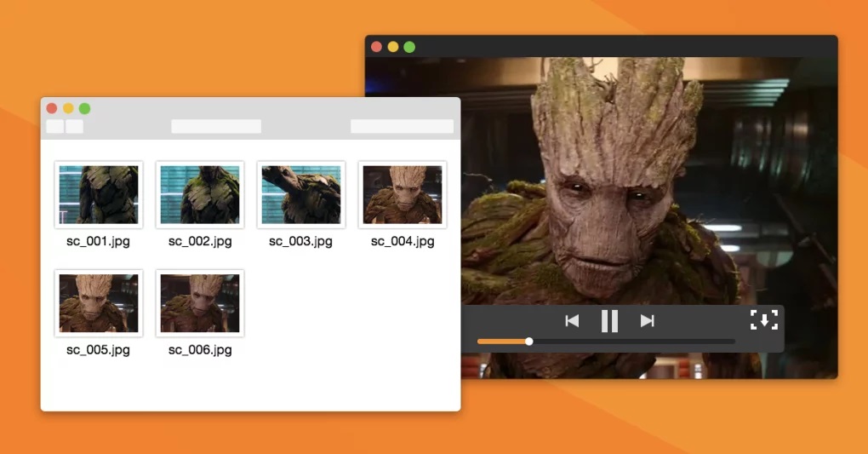Viewport: 868px width, 454px height.
Task: Minimize the video player window
Action: 393,47
